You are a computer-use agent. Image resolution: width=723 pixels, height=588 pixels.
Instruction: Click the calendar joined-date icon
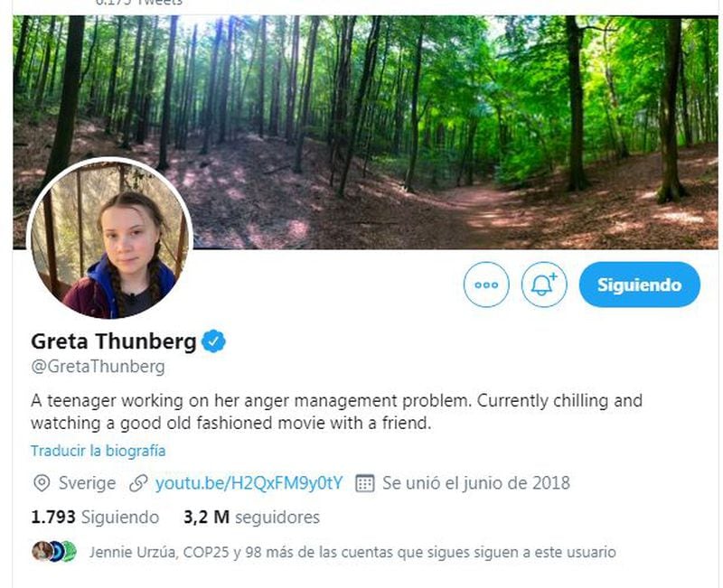(x=365, y=483)
